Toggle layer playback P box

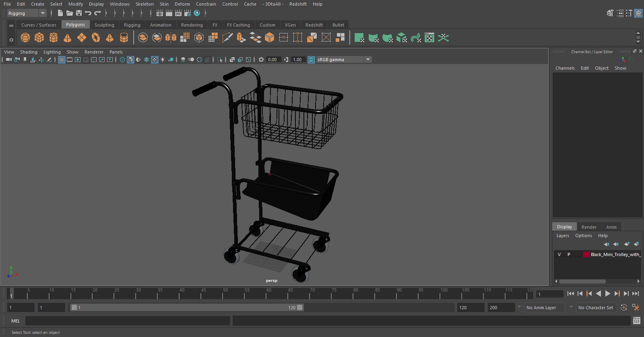click(x=569, y=254)
